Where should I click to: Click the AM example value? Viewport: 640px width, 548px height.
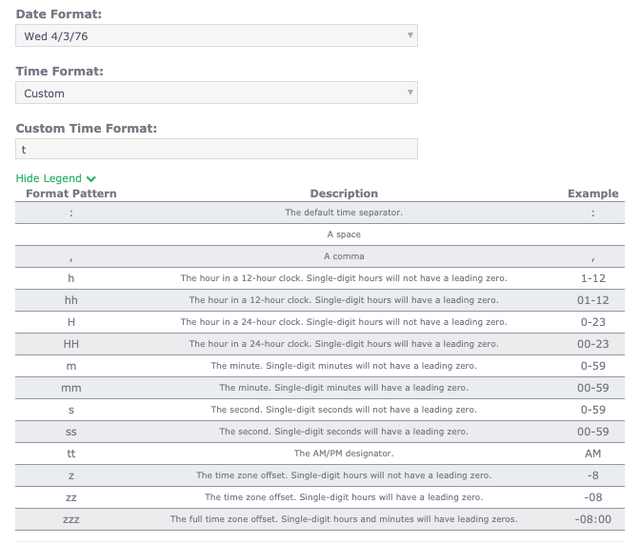593,453
